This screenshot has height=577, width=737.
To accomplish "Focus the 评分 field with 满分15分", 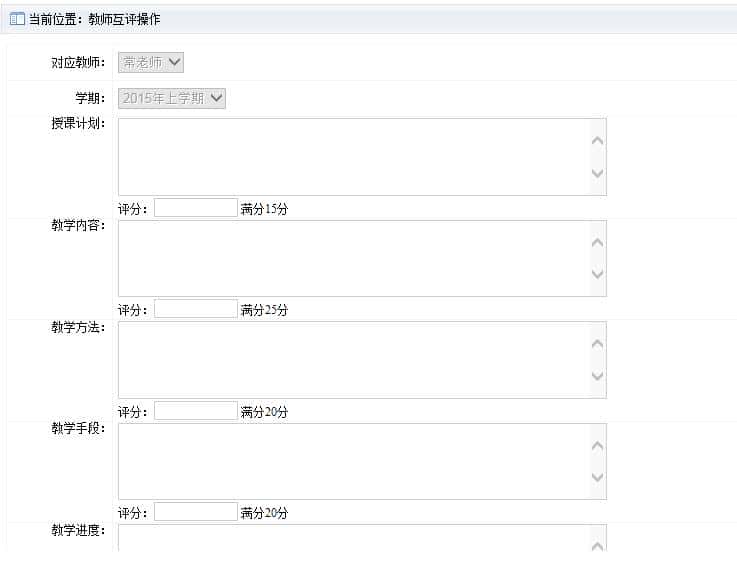I will pos(196,208).
